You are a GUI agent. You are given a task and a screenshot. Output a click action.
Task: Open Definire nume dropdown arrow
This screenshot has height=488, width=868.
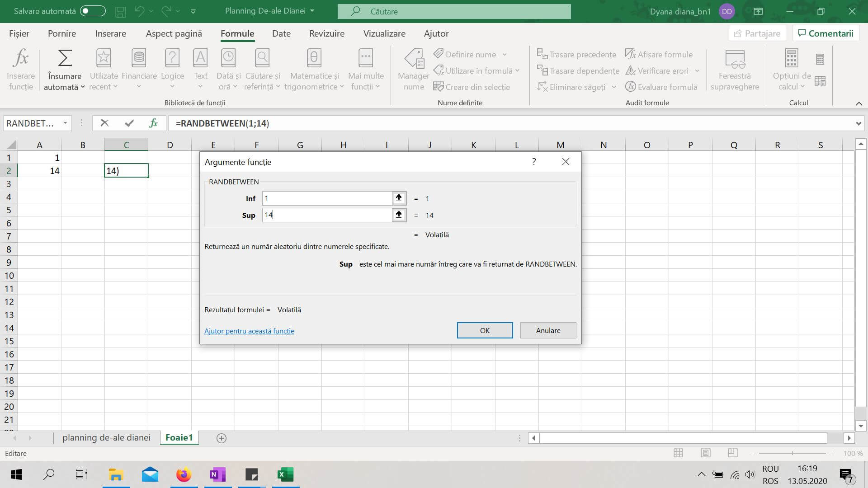coord(505,55)
